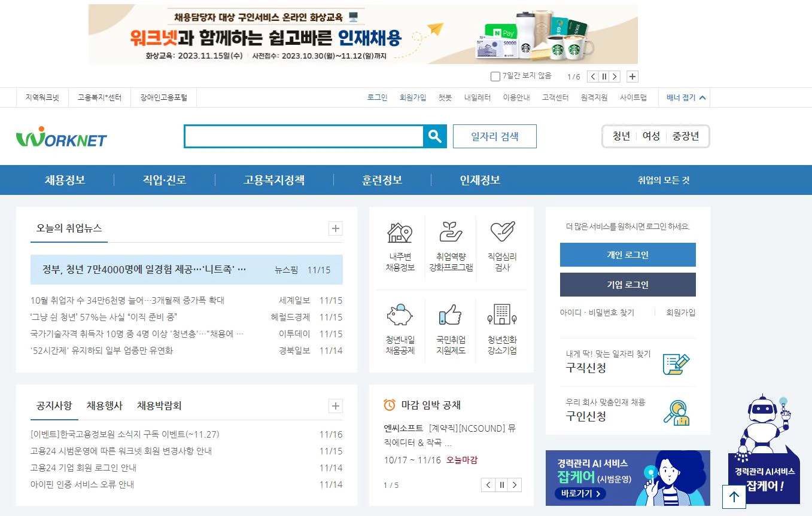Open 장애인고용포털 link
This screenshot has height=516, width=812.
point(164,97)
